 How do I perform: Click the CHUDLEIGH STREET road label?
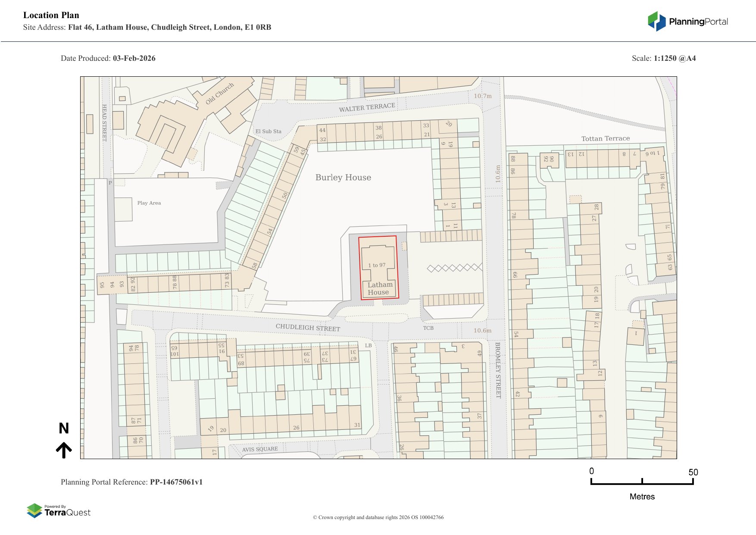click(x=308, y=328)
